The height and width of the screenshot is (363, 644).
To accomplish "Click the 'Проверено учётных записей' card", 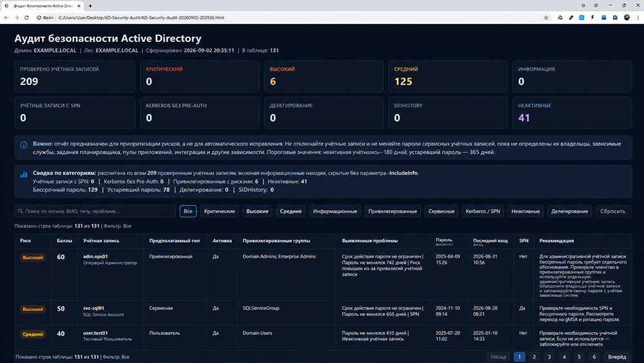I will tap(75, 77).
